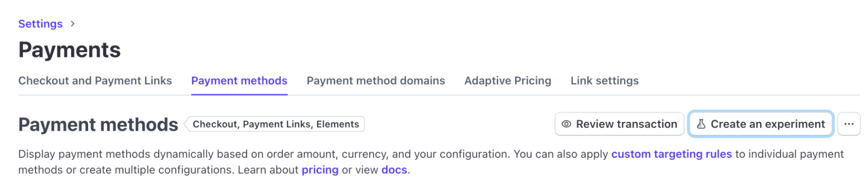The height and width of the screenshot is (195, 868).
Task: Open the custom targeting rules link
Action: (671, 154)
